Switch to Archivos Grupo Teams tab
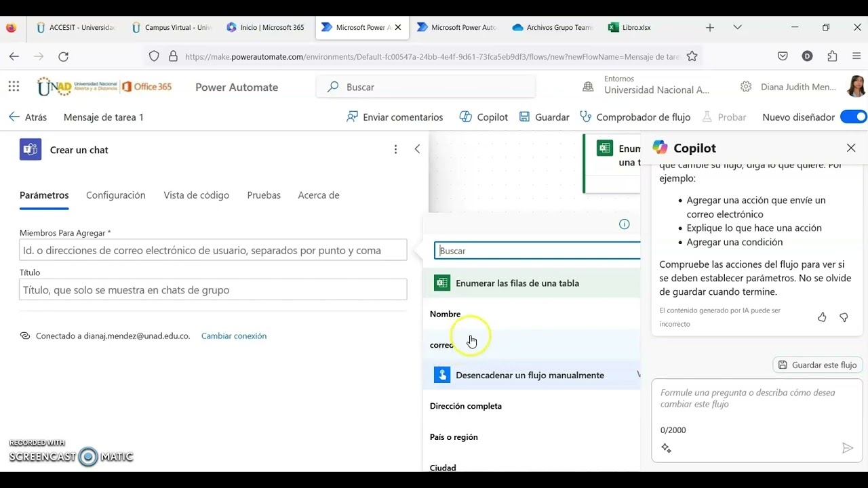The width and height of the screenshot is (868, 488). (x=553, y=28)
